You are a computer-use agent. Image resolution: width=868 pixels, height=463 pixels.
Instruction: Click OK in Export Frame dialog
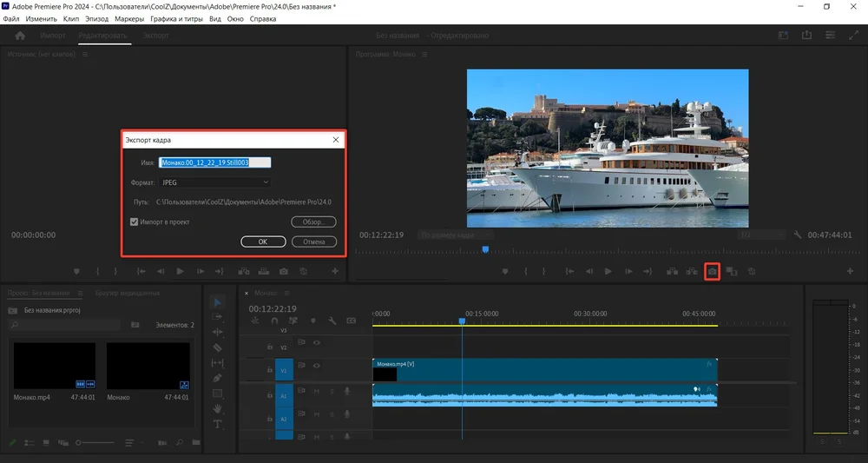(x=262, y=241)
